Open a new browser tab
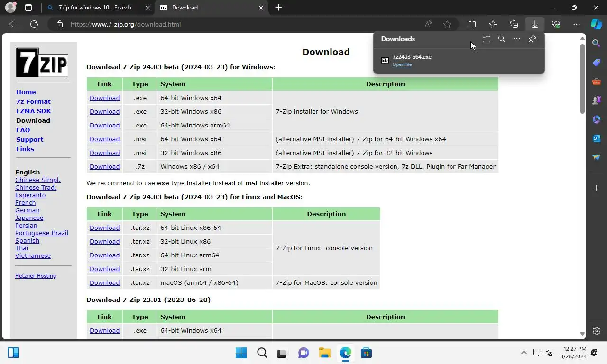The height and width of the screenshot is (364, 607). point(278,8)
